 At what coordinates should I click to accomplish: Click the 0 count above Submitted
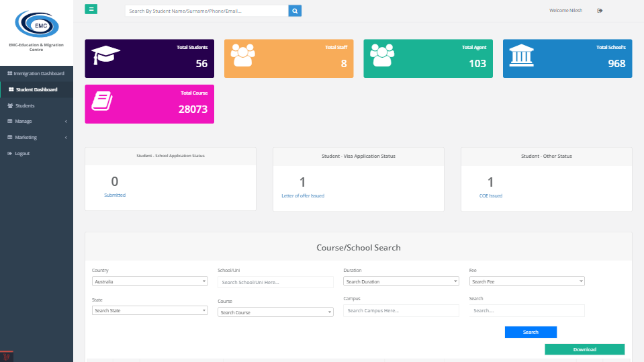pos(115,181)
